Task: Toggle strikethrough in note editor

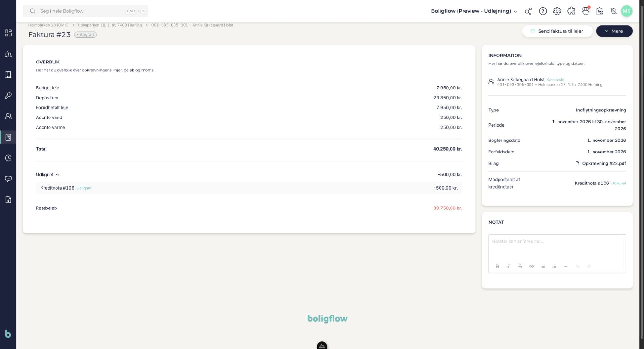Action: (x=520, y=266)
